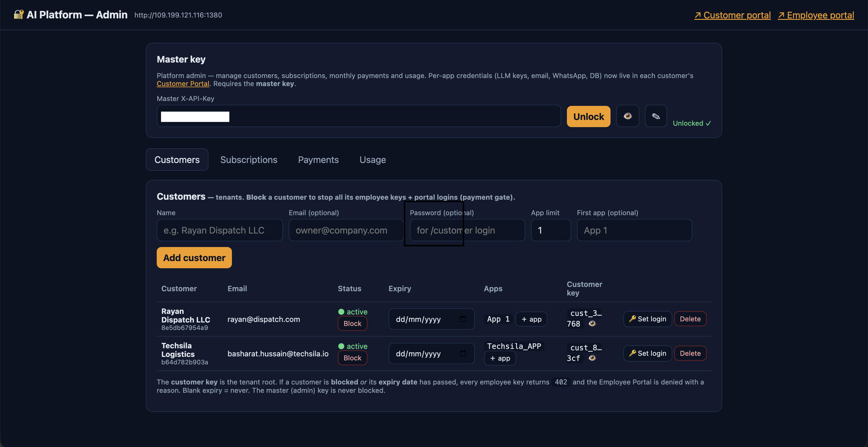Click the pencil edit icon beside Unlock
The image size is (868, 447).
coord(656,116)
